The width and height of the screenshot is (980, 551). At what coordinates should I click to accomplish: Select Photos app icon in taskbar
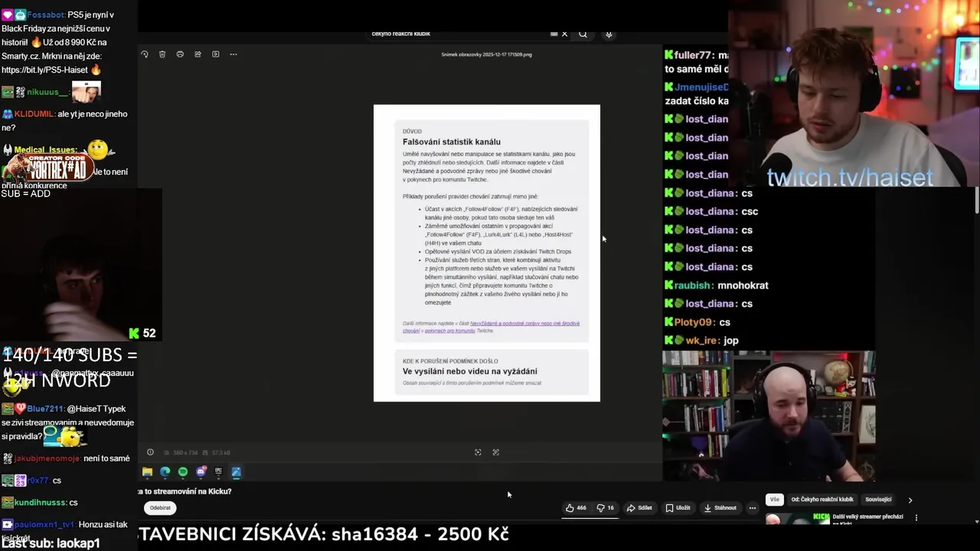(236, 472)
